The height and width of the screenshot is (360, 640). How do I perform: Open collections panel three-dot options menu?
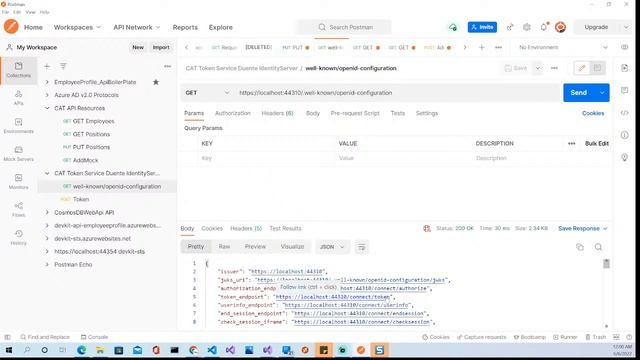click(167, 66)
